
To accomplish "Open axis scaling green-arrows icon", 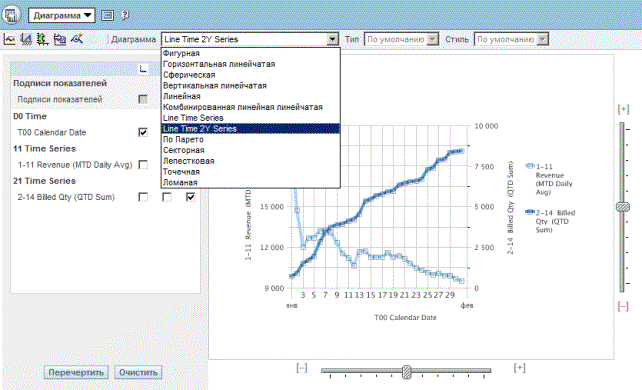I will coord(43,39).
